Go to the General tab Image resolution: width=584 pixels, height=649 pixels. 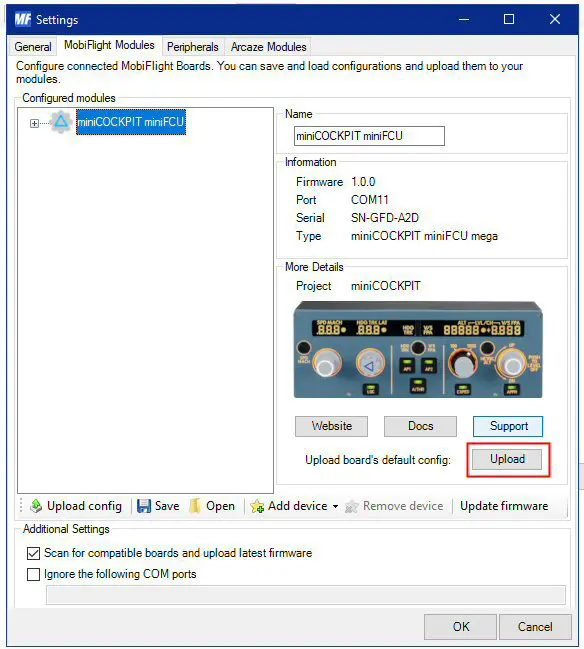tap(33, 47)
